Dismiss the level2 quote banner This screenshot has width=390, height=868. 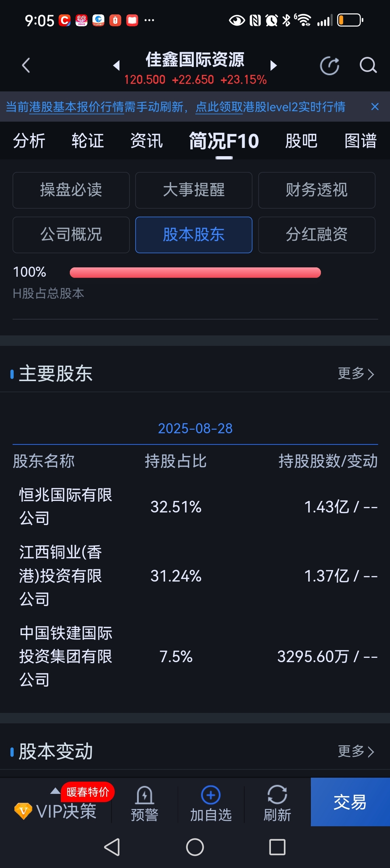[x=375, y=107]
